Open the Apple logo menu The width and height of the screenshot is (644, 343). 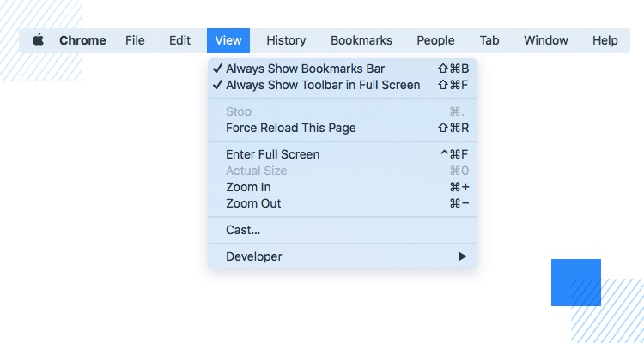click(x=38, y=40)
